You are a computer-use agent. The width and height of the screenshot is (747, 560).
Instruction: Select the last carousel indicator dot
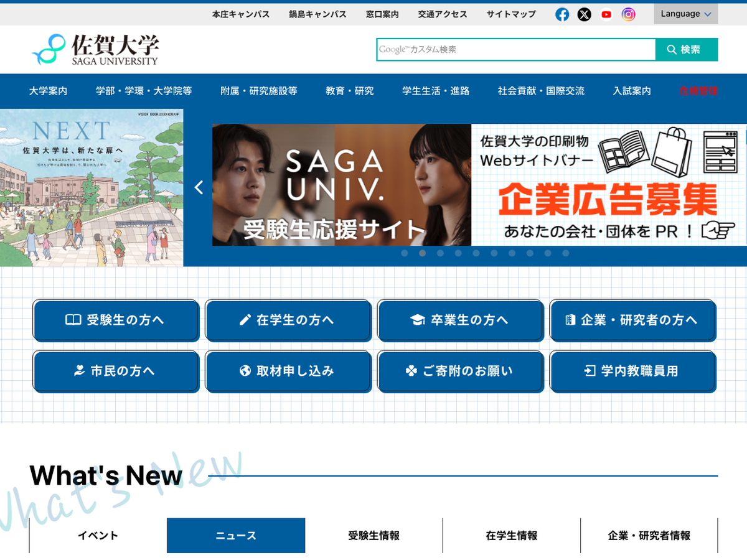click(566, 253)
